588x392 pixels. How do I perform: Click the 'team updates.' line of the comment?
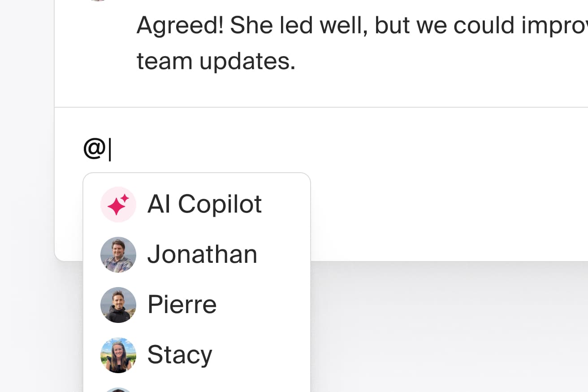[x=216, y=61]
